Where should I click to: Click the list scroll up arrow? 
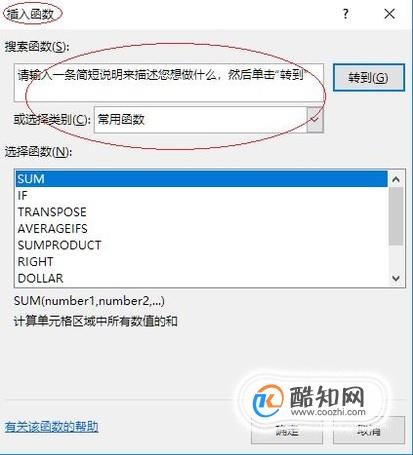point(396,180)
